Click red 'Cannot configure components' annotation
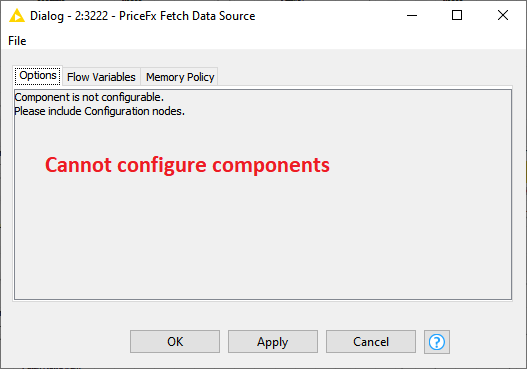This screenshot has height=369, width=527. click(x=188, y=165)
